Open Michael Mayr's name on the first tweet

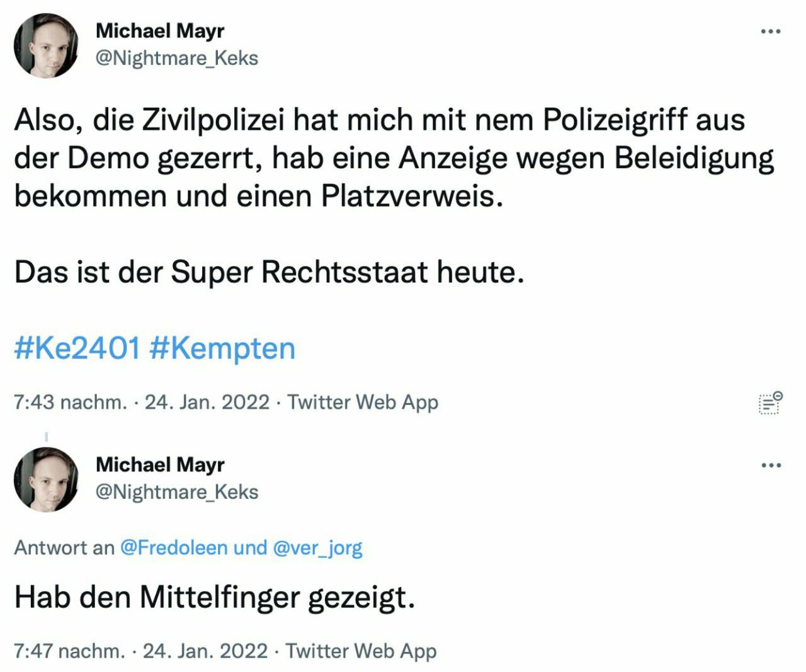pyautogui.click(x=160, y=30)
